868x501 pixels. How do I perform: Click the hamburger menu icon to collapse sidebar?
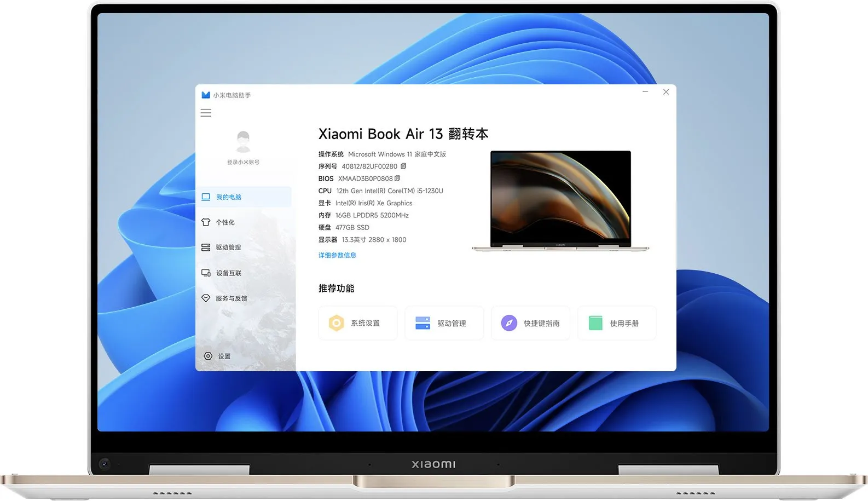(x=206, y=113)
